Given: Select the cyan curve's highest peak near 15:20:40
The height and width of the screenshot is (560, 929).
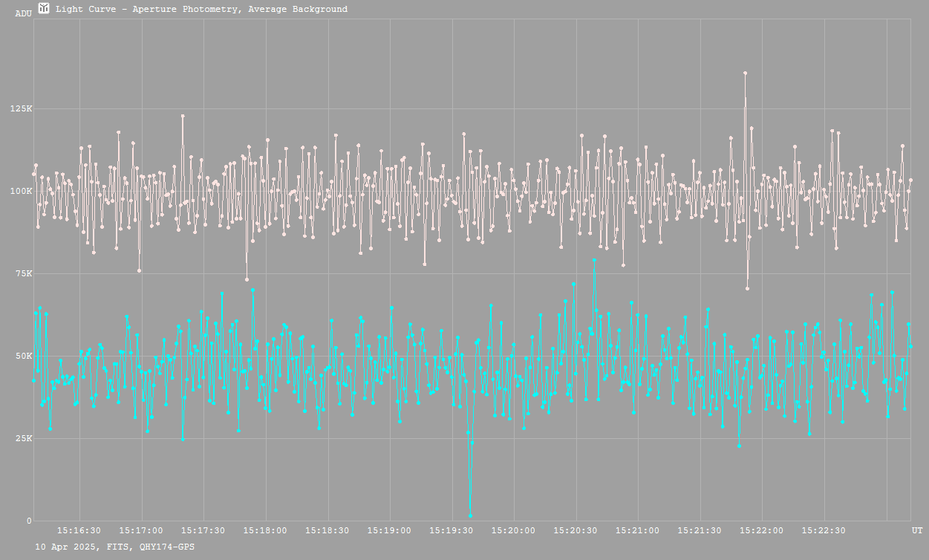Looking at the screenshot, I should (594, 260).
